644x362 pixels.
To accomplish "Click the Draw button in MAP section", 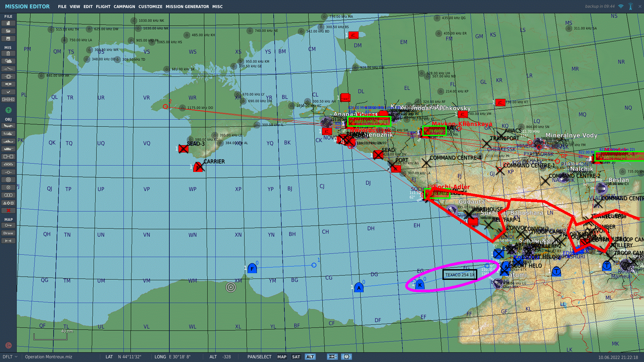I will 8,233.
